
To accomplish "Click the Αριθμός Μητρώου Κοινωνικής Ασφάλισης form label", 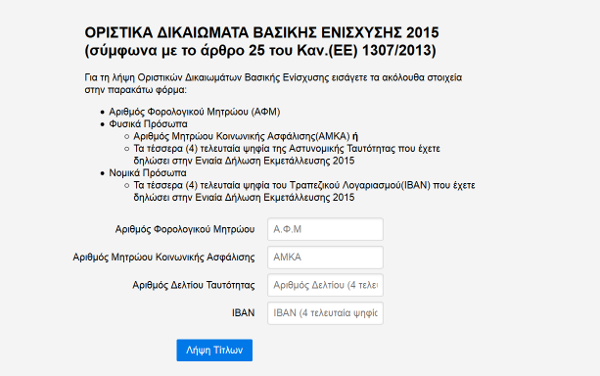I will [x=164, y=257].
